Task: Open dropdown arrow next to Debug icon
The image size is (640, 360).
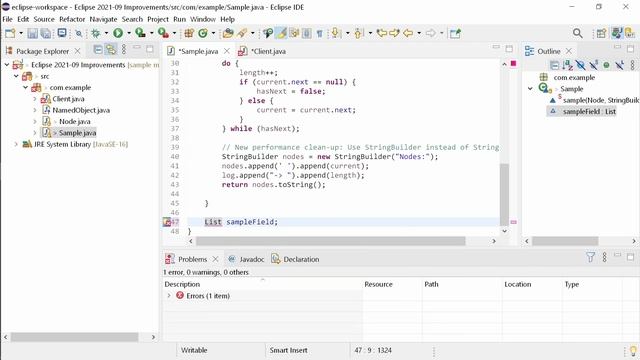Action: [x=106, y=33]
